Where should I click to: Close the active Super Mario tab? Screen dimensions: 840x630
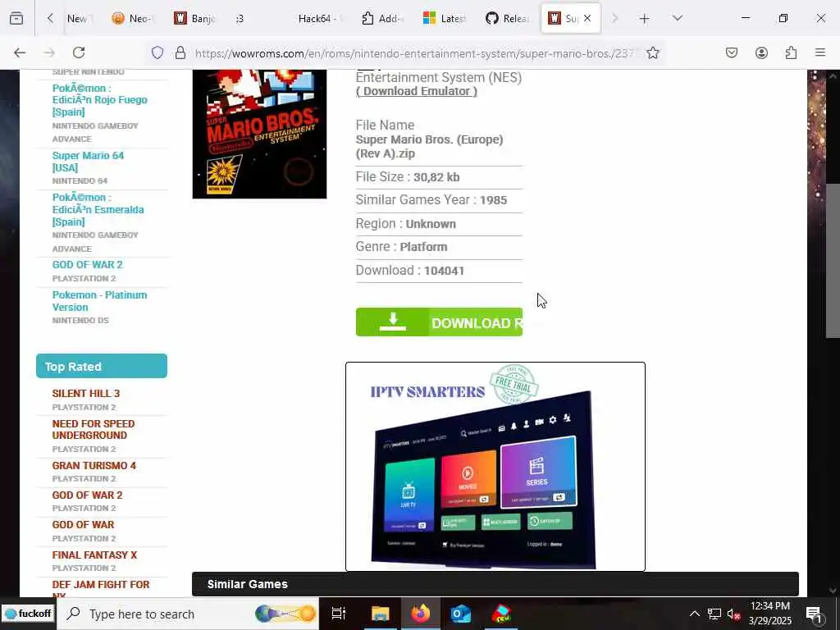click(587, 18)
